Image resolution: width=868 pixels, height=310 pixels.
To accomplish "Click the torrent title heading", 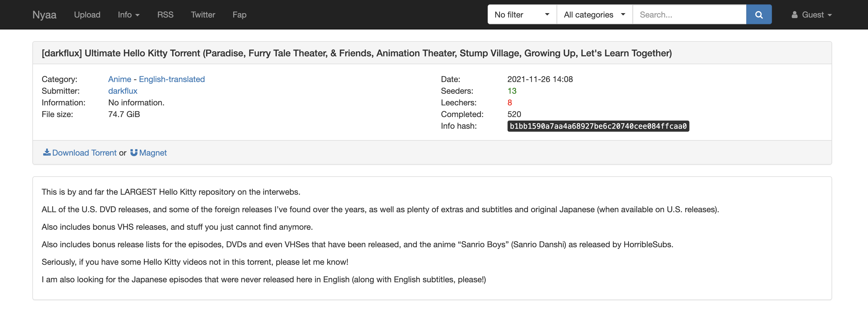I will tap(356, 53).
